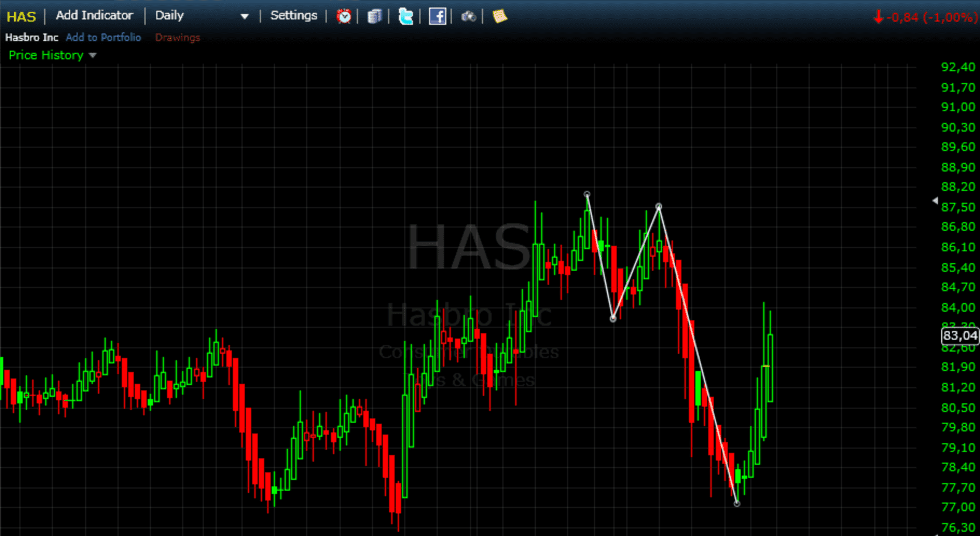980x536 pixels.
Task: Select the trendline handle at the 77,00 bottom
Action: coord(737,504)
